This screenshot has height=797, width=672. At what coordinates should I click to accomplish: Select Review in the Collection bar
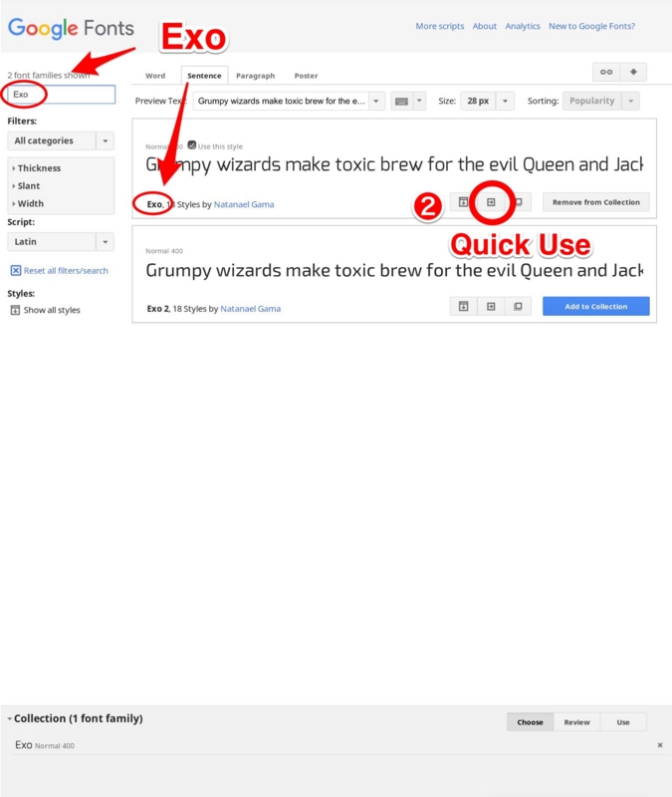click(x=577, y=722)
